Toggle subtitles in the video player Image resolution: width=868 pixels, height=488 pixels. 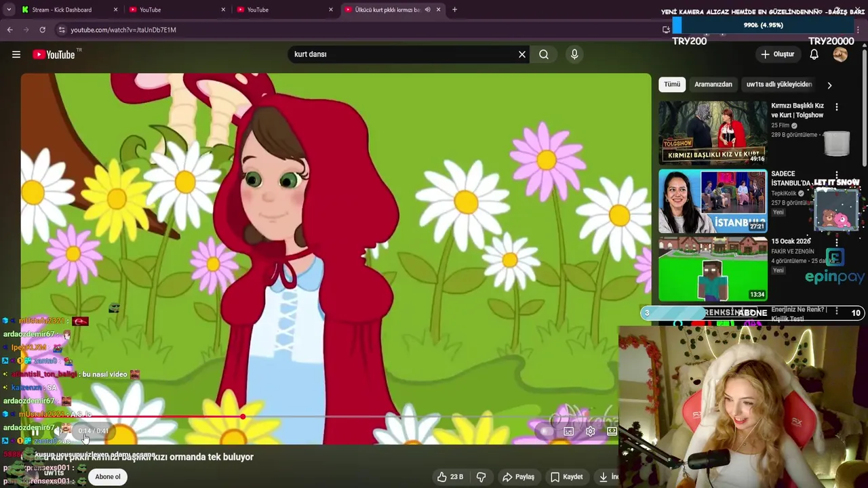(x=568, y=431)
